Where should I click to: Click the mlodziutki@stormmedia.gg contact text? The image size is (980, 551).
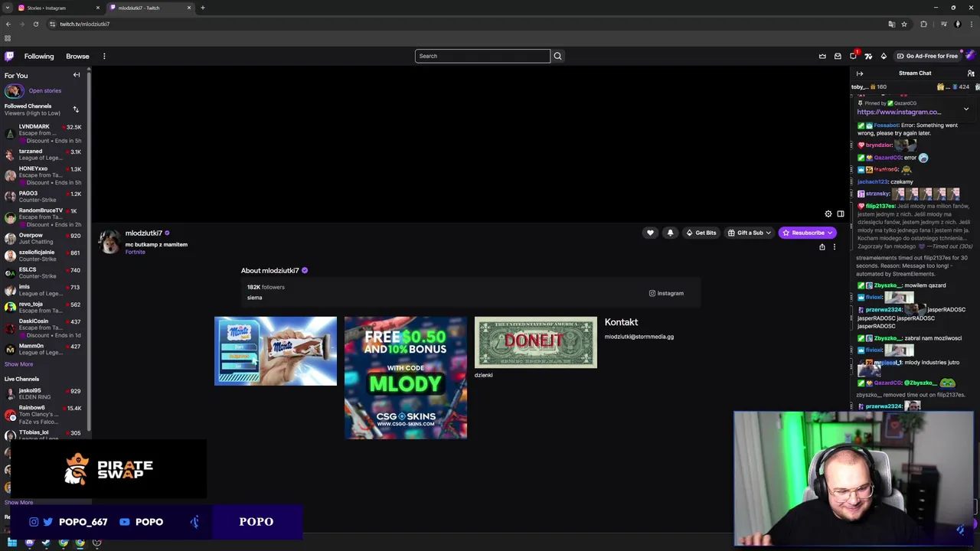639,337
